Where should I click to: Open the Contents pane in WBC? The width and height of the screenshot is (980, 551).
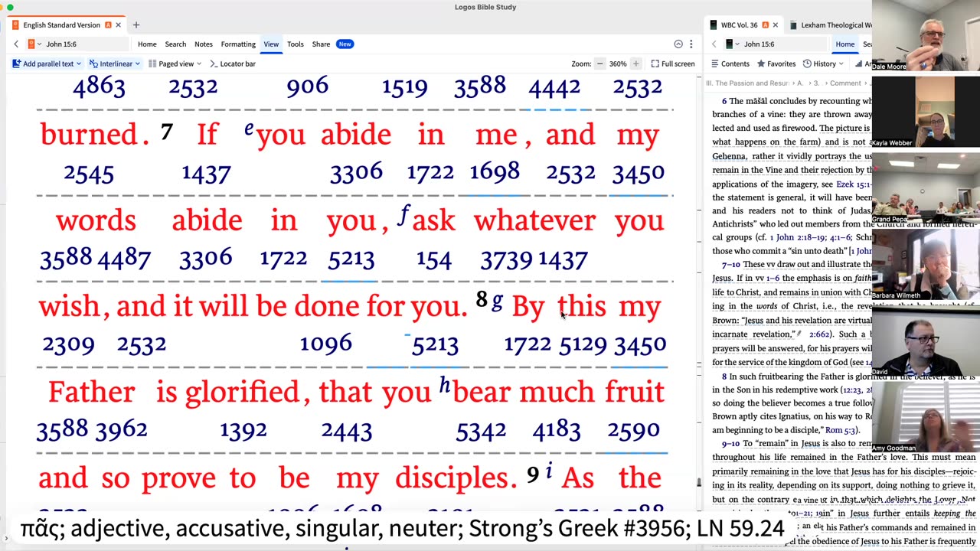[x=730, y=64]
